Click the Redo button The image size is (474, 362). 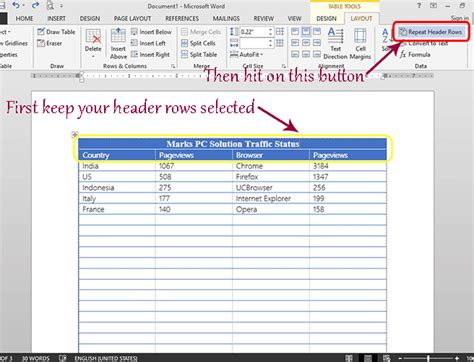click(x=35, y=6)
